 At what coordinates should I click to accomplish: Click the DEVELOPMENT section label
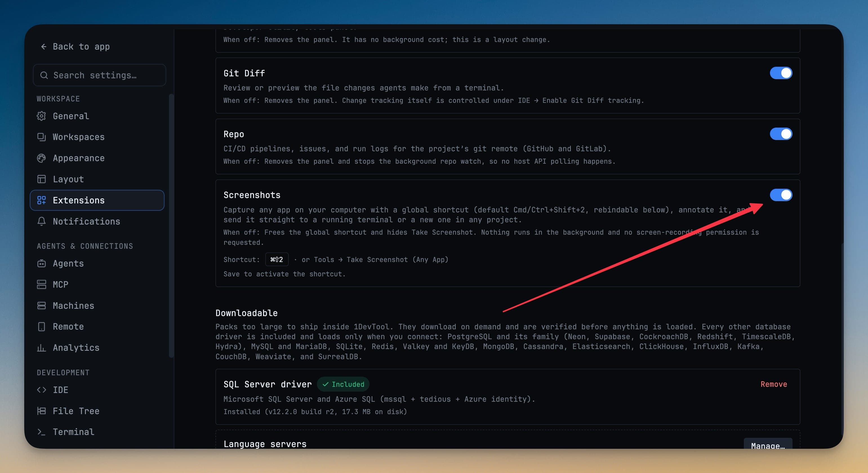coord(63,372)
